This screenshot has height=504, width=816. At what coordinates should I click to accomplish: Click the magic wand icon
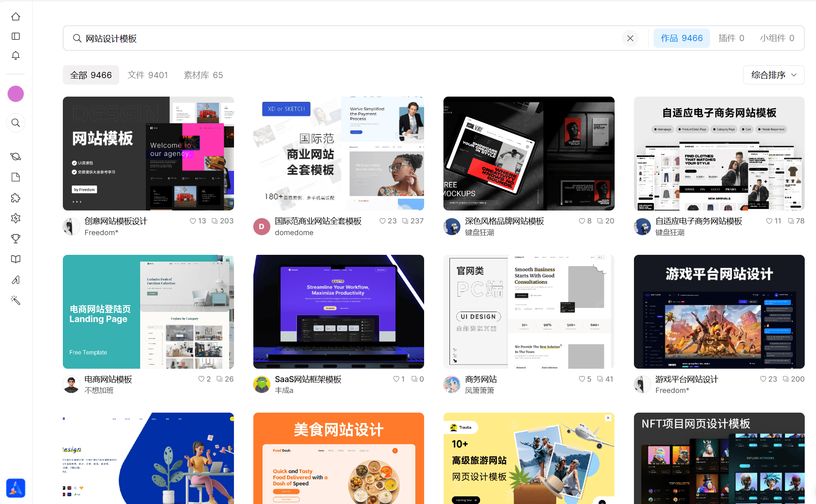pyautogui.click(x=16, y=300)
